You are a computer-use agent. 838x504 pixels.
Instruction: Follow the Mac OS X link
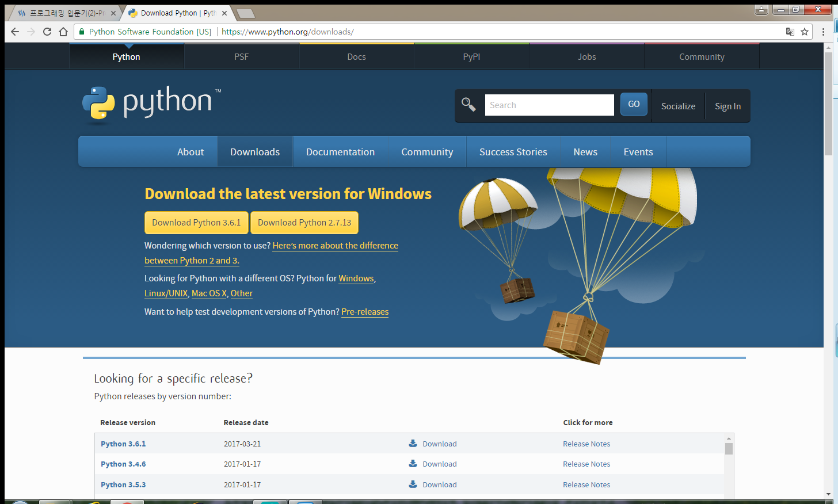coord(209,293)
